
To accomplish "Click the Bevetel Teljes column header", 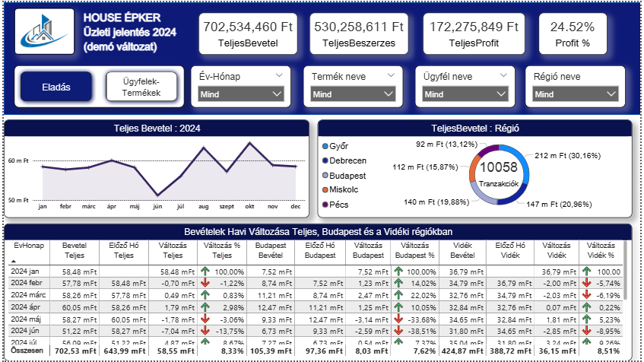I will point(75,250).
